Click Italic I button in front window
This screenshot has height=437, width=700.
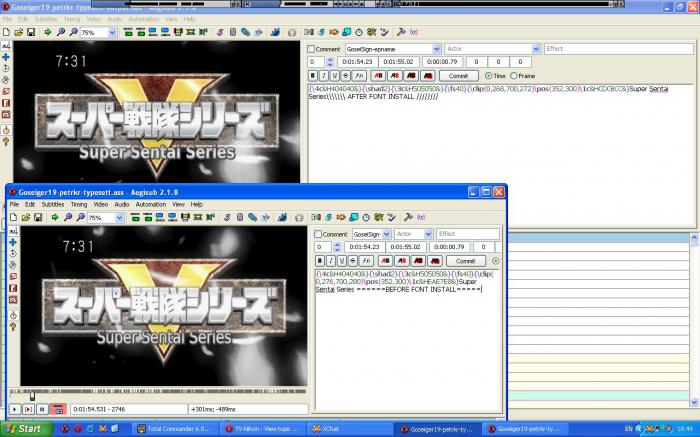331,261
